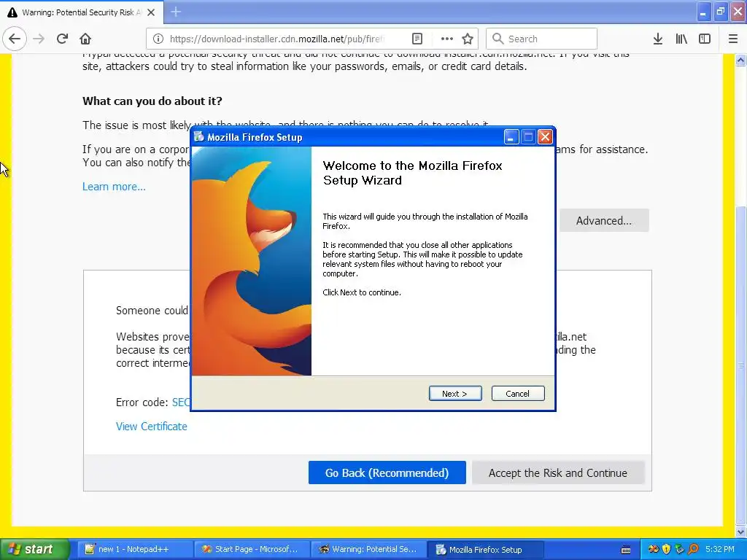
Task: Reload the current page
Action: click(x=62, y=39)
